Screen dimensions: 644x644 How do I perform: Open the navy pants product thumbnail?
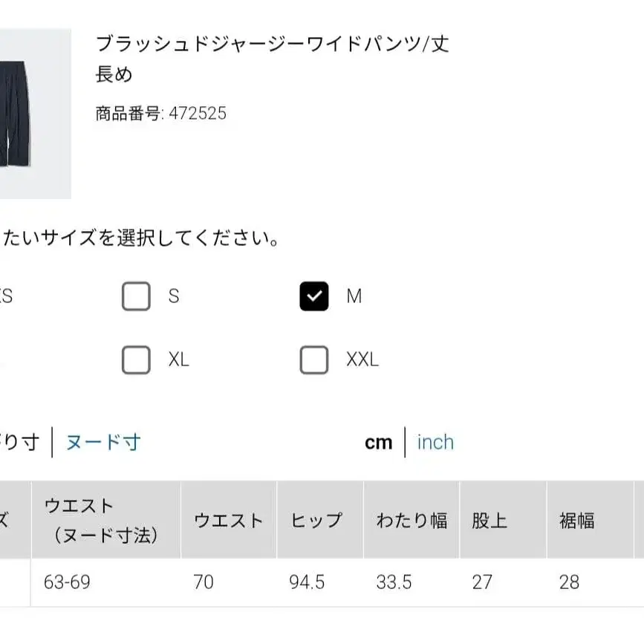(35, 114)
